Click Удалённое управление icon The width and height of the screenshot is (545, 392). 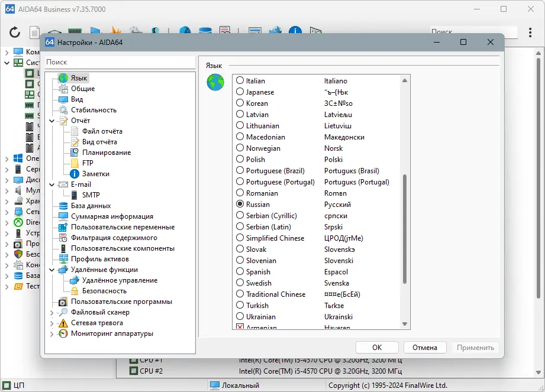click(75, 280)
